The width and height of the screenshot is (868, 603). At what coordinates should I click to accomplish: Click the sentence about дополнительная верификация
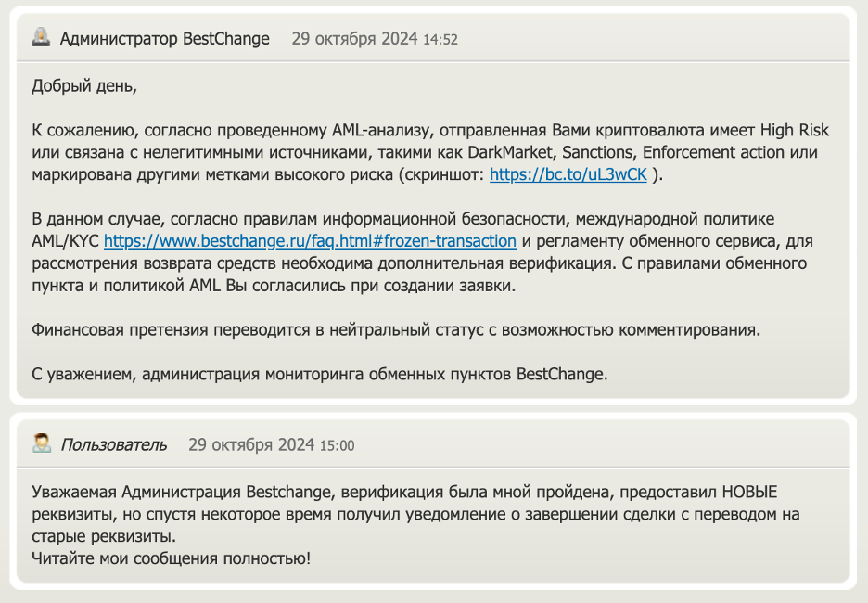(x=325, y=263)
